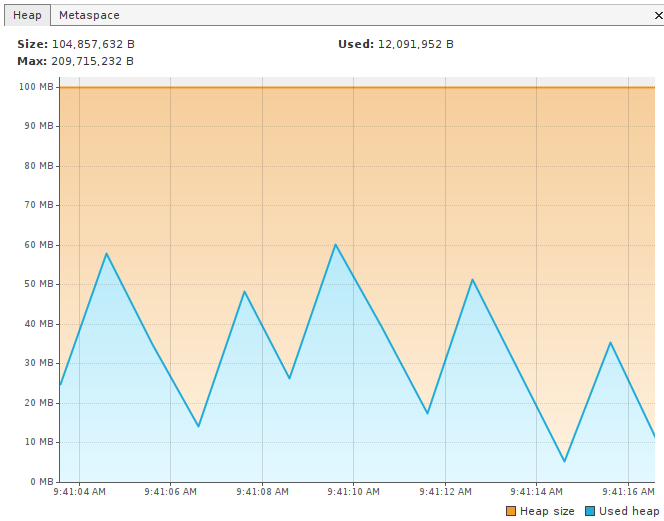This screenshot has height=521, width=664.
Task: Select the Size value 104,857,632 B
Action: (93, 44)
